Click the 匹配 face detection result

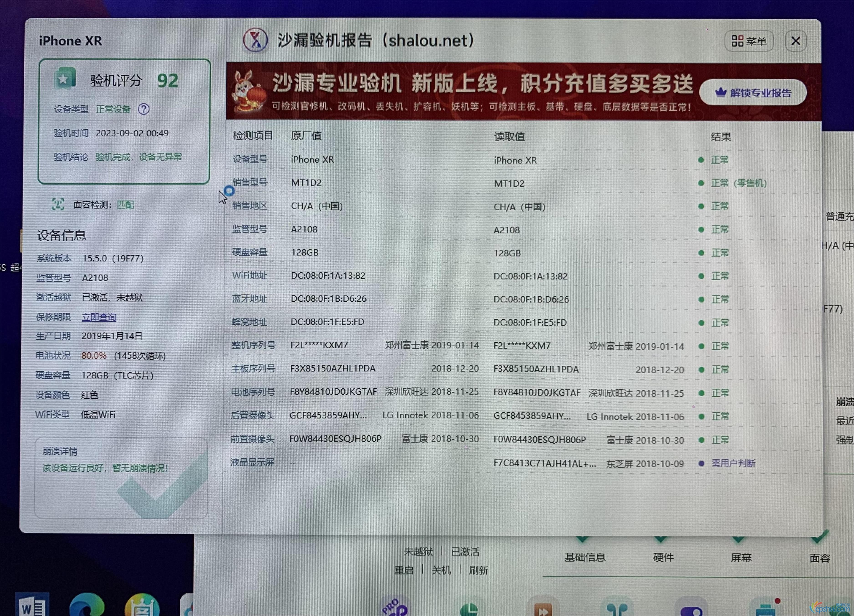point(125,205)
